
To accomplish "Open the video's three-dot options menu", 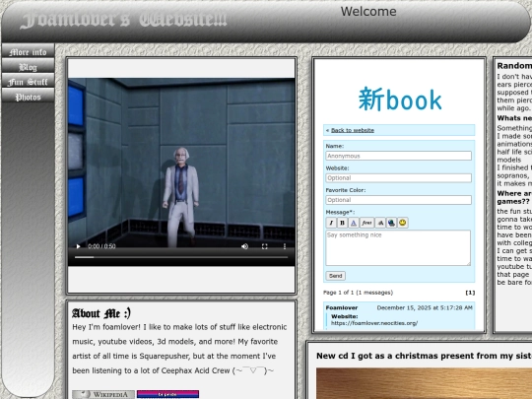I will [x=285, y=246].
